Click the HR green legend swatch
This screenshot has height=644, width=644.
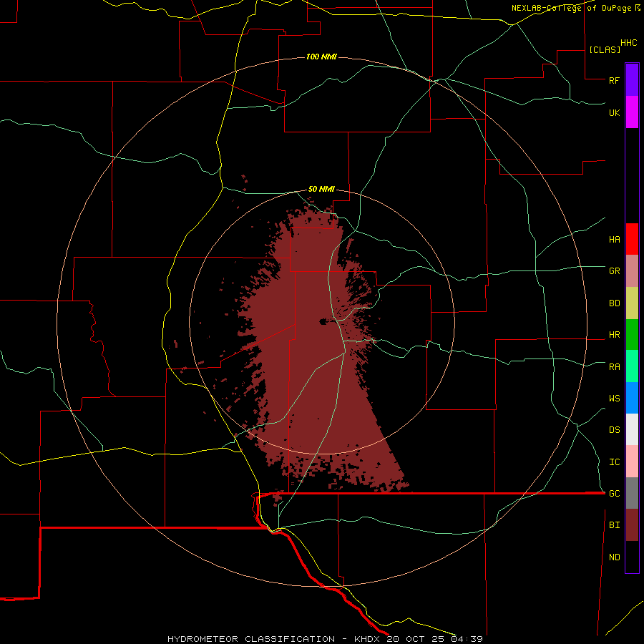632,335
